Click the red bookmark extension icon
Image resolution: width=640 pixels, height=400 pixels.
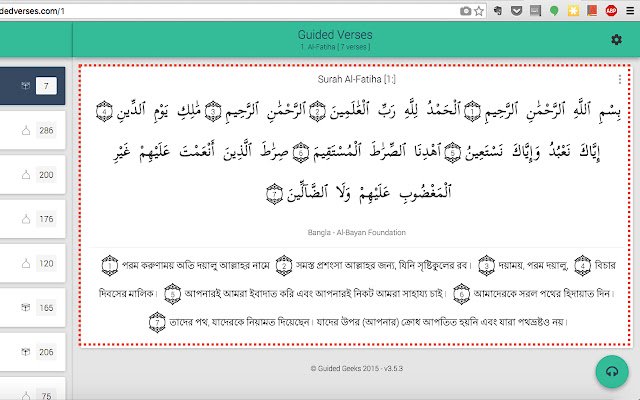click(592, 11)
